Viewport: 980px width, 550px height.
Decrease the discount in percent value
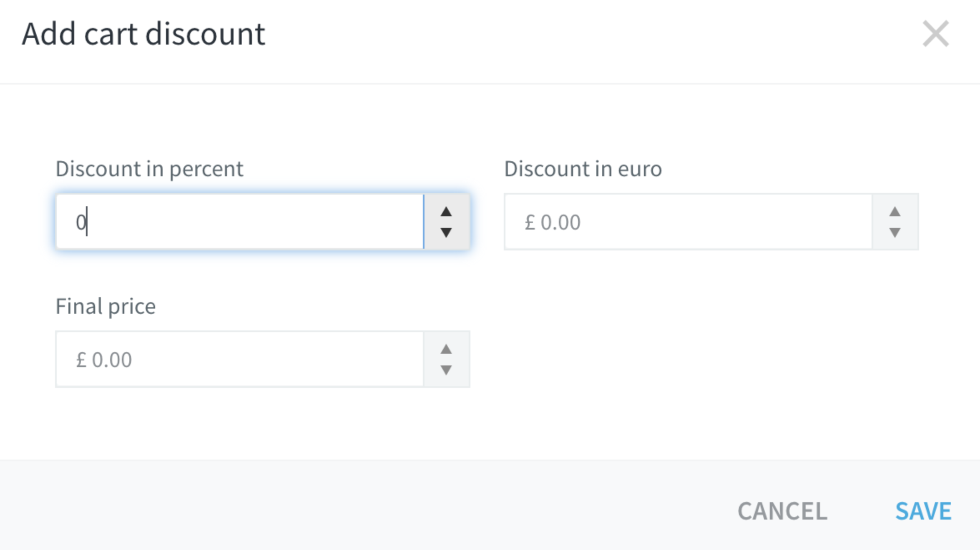(x=446, y=232)
